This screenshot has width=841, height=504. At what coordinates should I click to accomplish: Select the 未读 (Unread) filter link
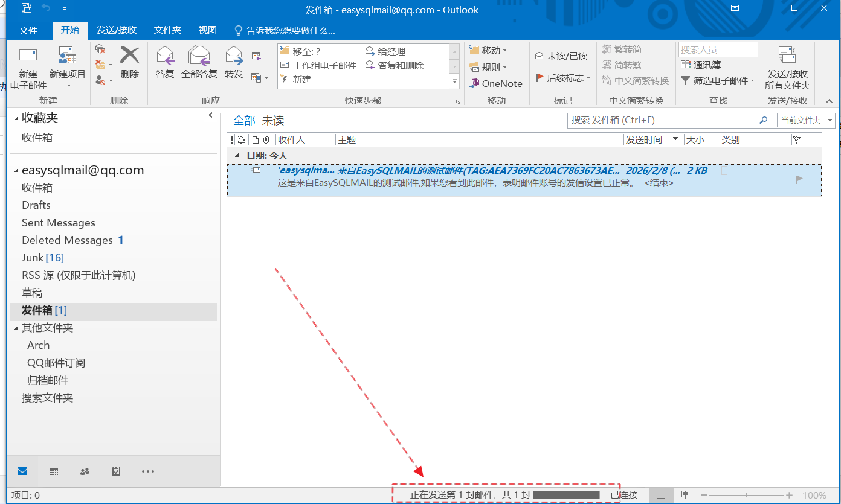click(x=273, y=120)
